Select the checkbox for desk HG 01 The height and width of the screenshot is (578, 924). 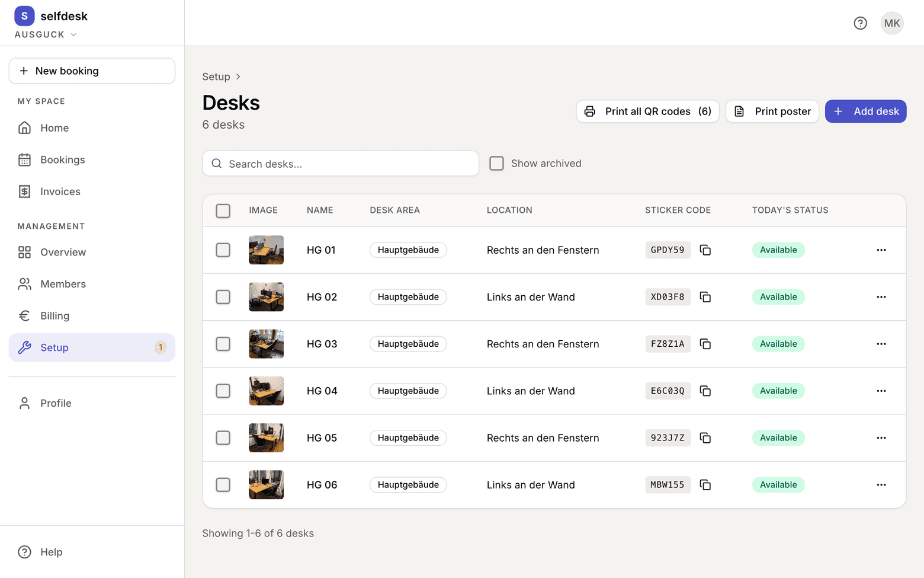[x=223, y=250]
